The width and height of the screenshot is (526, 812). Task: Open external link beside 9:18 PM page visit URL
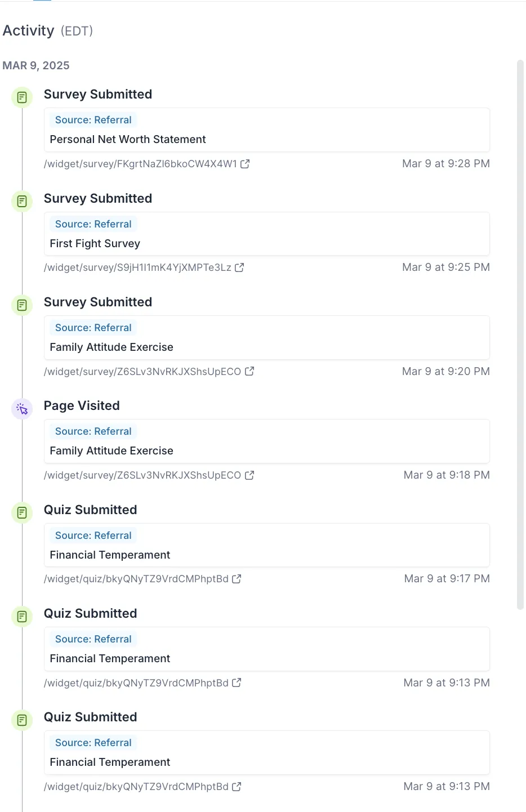[x=249, y=475]
